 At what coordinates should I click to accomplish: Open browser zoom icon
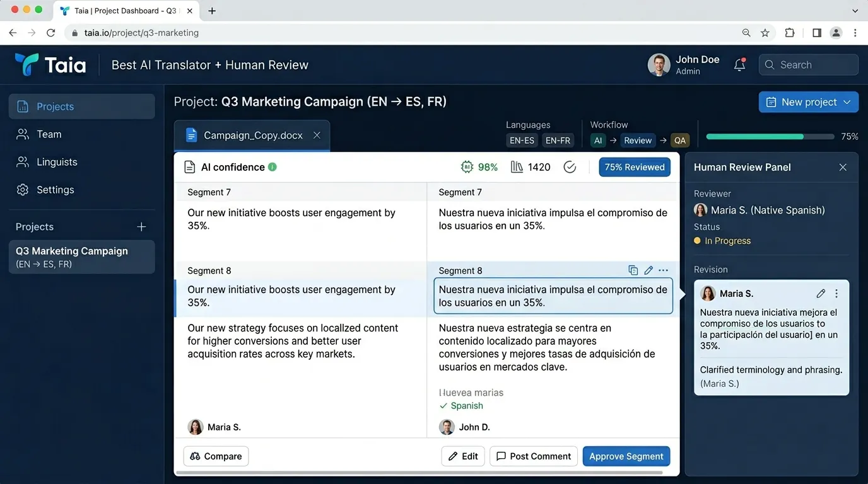pyautogui.click(x=746, y=33)
